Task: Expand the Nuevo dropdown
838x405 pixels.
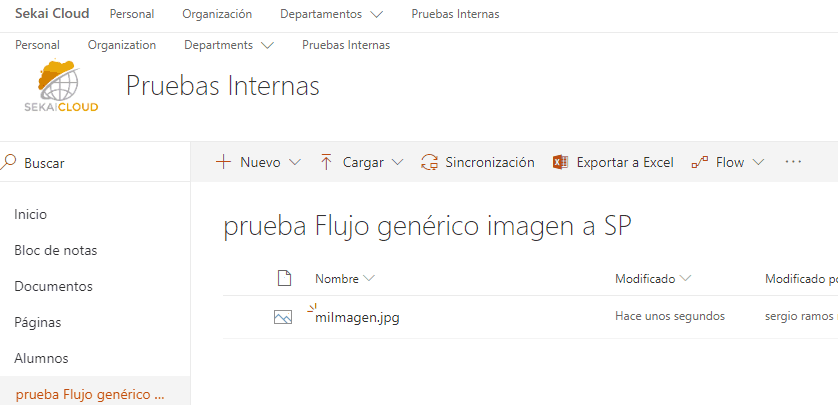Action: click(x=294, y=162)
